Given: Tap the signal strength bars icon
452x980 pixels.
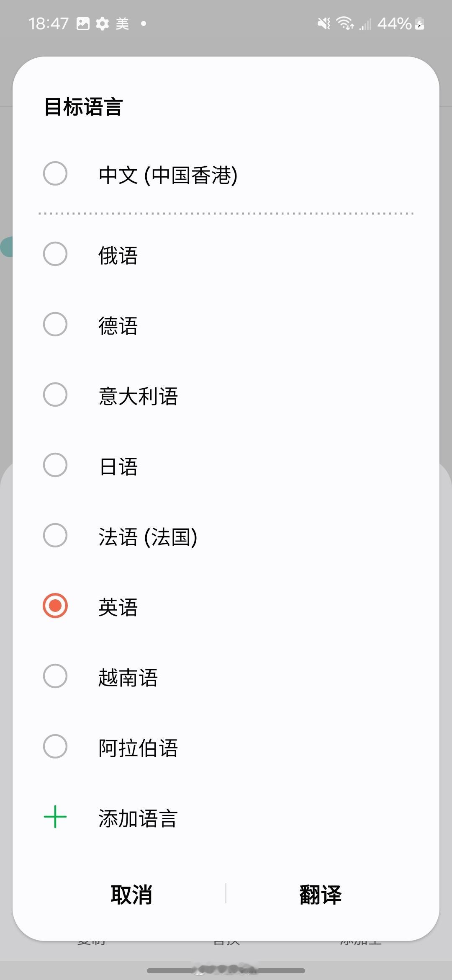Looking at the screenshot, I should (365, 24).
